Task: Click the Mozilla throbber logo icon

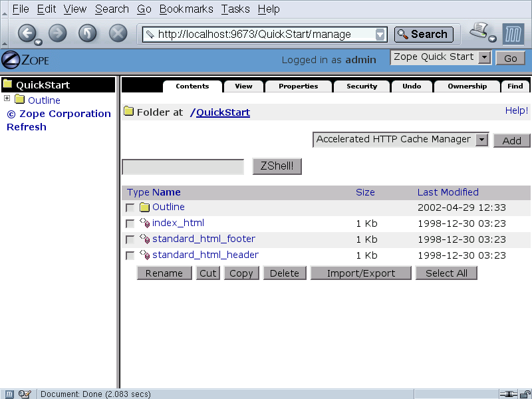Action: point(513,34)
